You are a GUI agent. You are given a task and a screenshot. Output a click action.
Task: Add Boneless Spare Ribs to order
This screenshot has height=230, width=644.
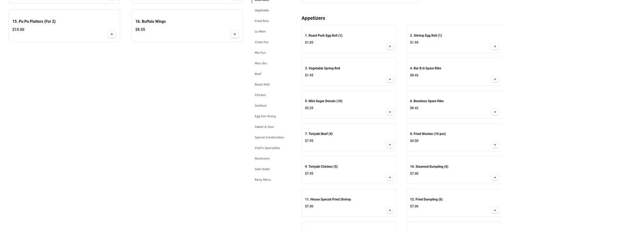point(495,112)
